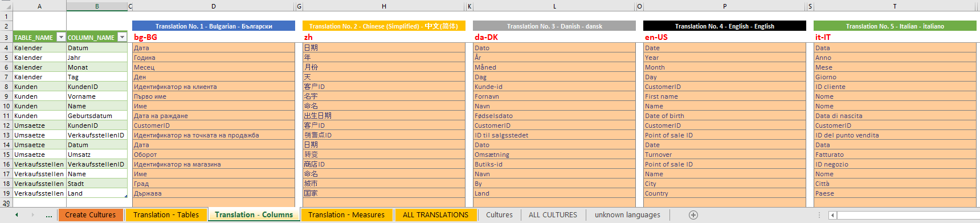This screenshot has width=980, height=223.
Task: Click horizontal scrollbar left arrow
Action: pyautogui.click(x=832, y=215)
